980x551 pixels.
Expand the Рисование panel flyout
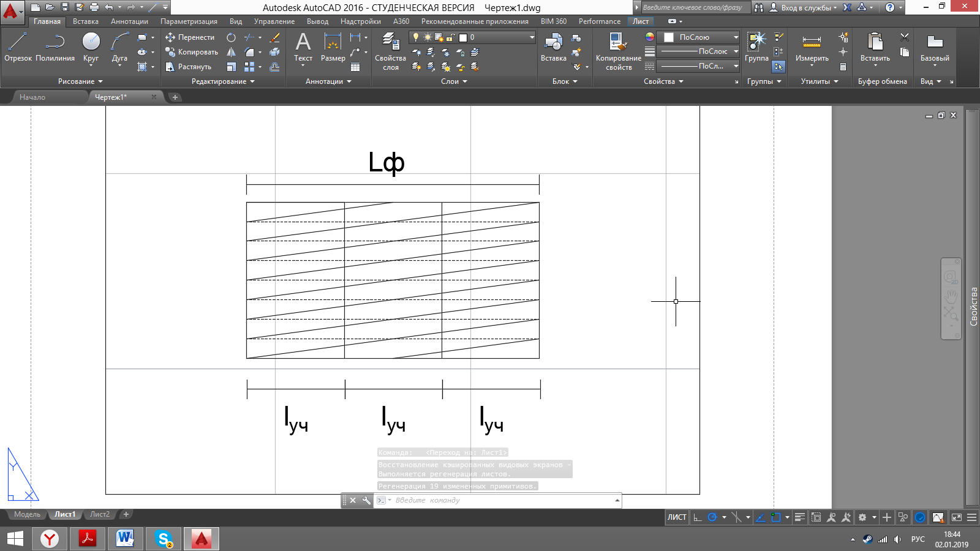(80, 81)
